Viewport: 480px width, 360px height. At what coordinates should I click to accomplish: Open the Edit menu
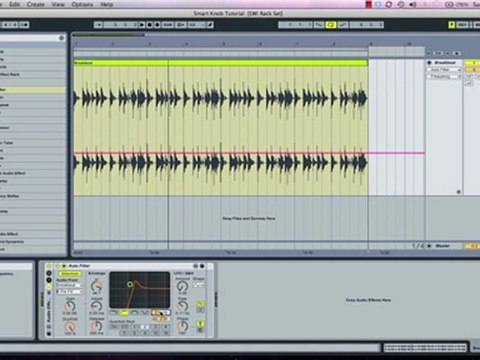click(x=14, y=4)
